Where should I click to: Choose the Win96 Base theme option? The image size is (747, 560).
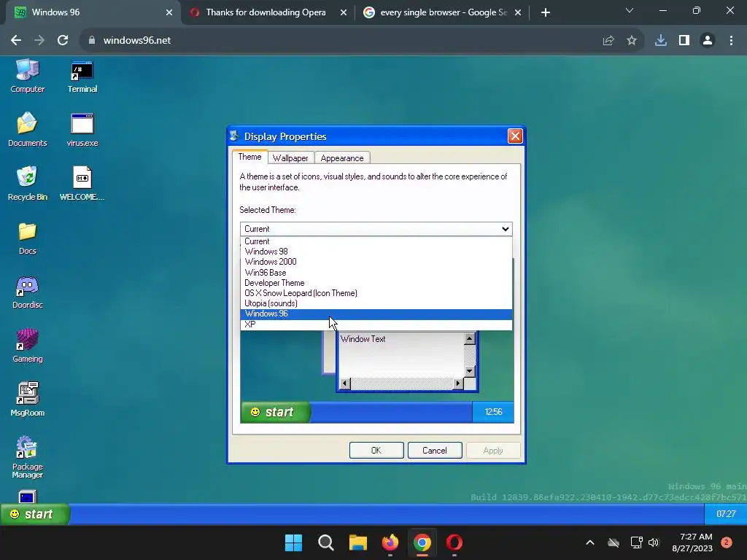[376, 273]
